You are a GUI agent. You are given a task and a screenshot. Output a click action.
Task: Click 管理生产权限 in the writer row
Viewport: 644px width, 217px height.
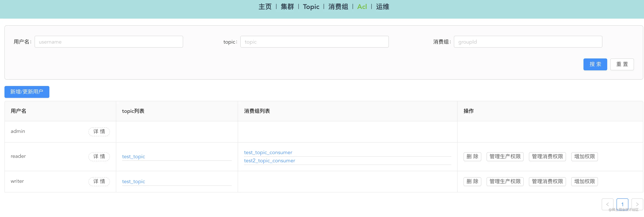pos(505,181)
